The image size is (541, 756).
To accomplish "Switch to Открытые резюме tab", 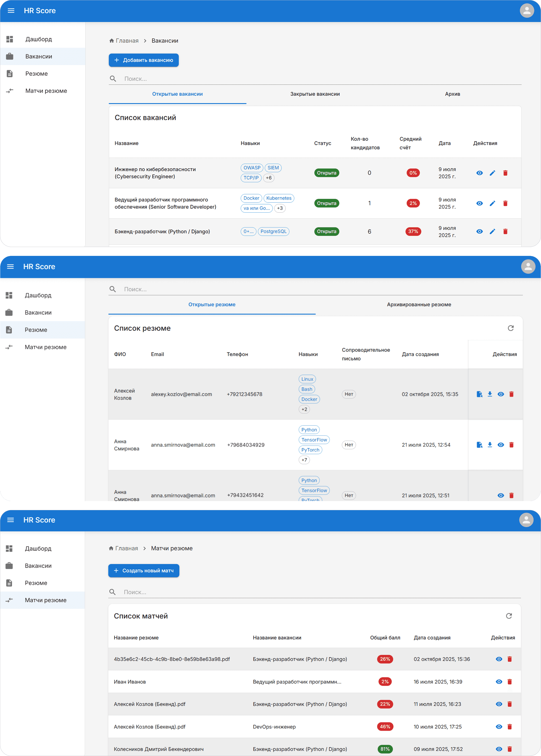I will tap(212, 305).
